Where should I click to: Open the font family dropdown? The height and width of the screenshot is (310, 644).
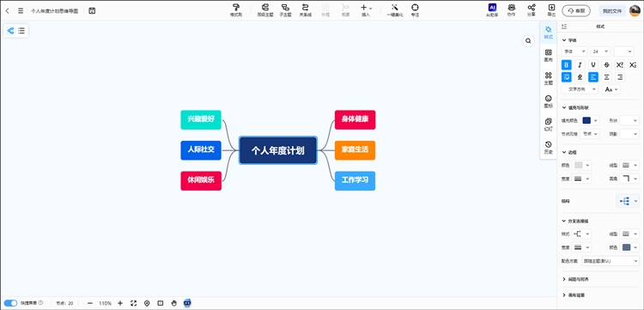(x=574, y=52)
